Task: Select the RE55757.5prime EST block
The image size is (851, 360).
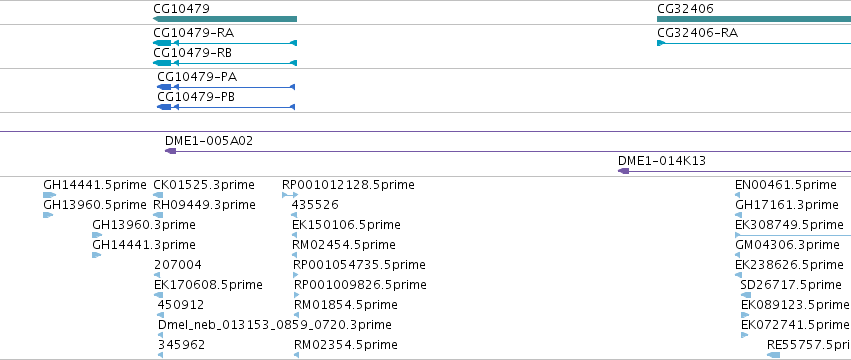Action: [773, 355]
